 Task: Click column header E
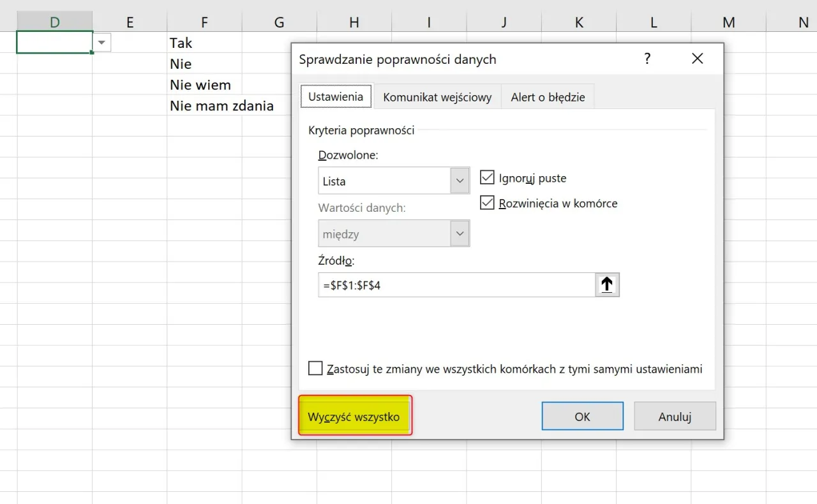click(x=130, y=22)
